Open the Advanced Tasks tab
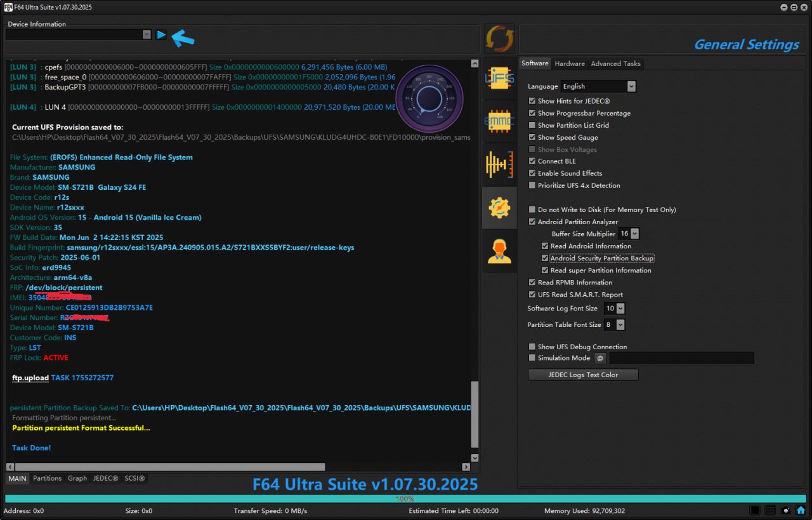812x520 pixels. pos(615,63)
